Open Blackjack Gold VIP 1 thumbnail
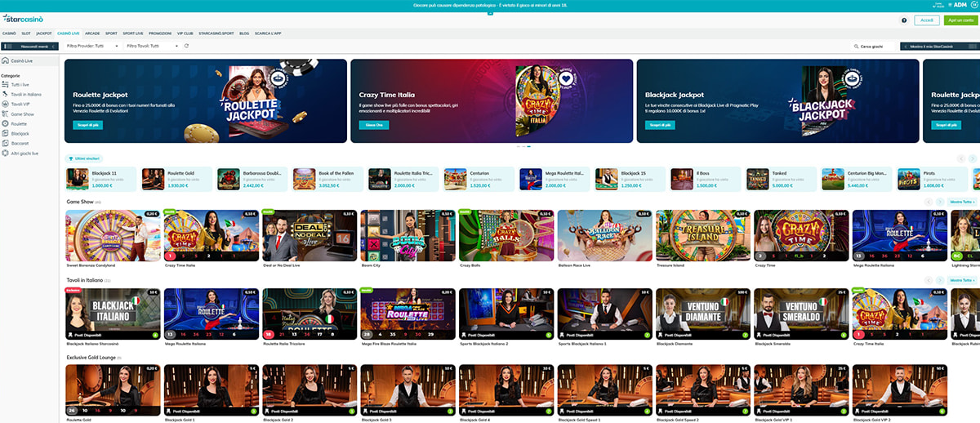Viewport: 980px width, 423px height. [x=801, y=390]
